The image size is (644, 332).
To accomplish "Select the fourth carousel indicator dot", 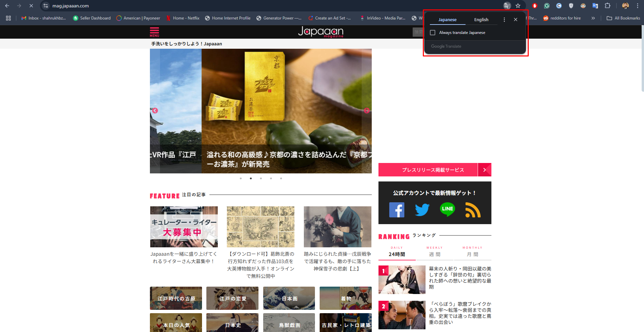I will 271,178.
